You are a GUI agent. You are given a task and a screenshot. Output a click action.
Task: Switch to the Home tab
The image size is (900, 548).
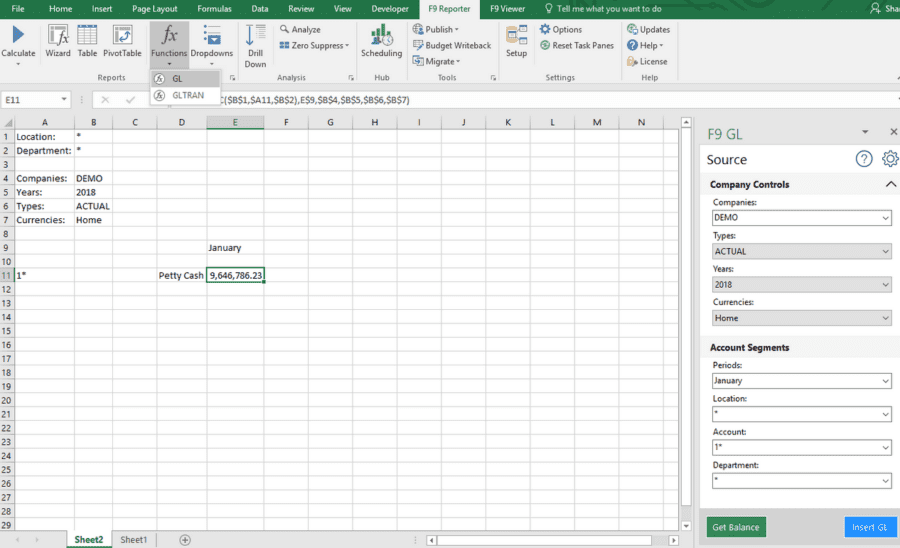pos(60,9)
